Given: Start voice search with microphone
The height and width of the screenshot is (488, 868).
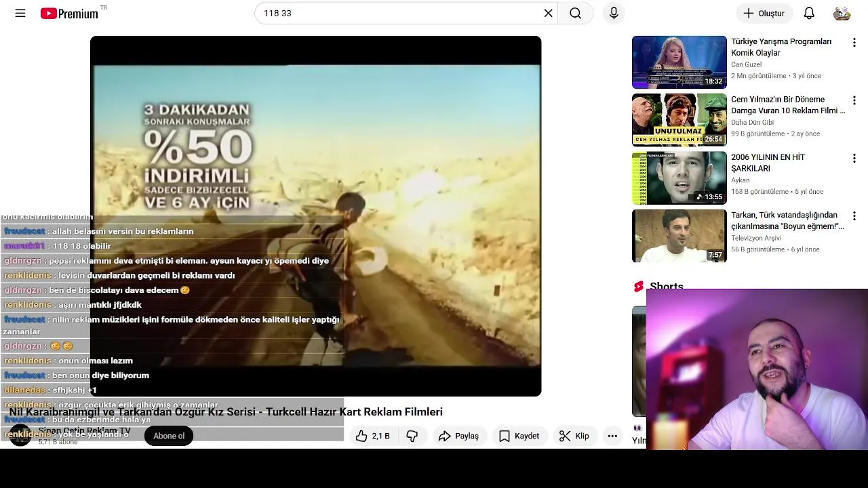Looking at the screenshot, I should [x=614, y=14].
